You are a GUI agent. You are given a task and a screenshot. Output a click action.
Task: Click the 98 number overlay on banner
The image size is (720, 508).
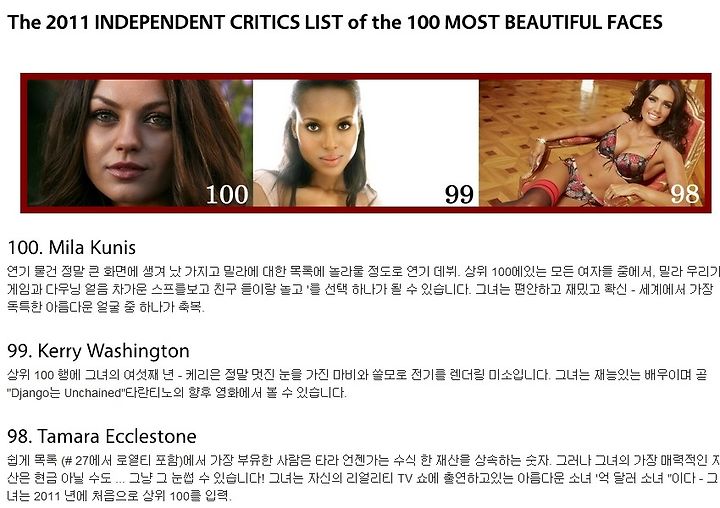pyautogui.click(x=685, y=194)
